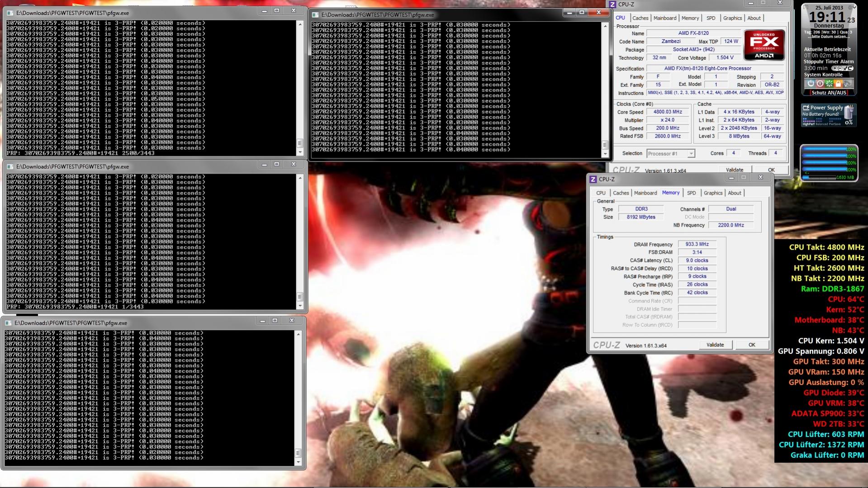Open Graphics tab in top CPU-Z window

[732, 18]
